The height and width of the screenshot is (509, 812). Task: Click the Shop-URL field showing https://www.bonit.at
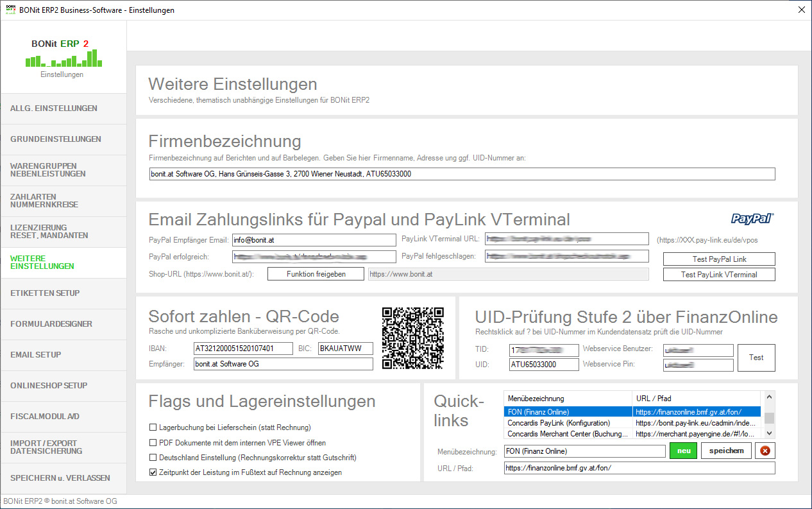508,274
